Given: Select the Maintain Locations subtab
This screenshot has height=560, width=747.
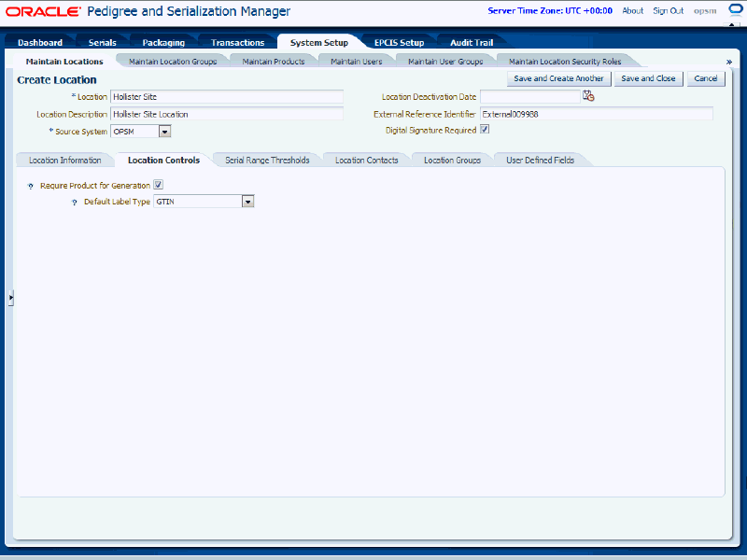Looking at the screenshot, I should 64,62.
